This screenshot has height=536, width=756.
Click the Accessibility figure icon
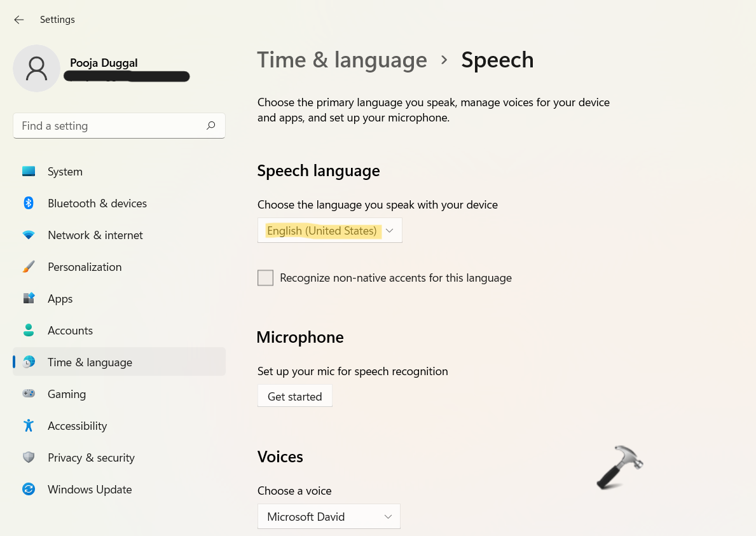pos(29,425)
